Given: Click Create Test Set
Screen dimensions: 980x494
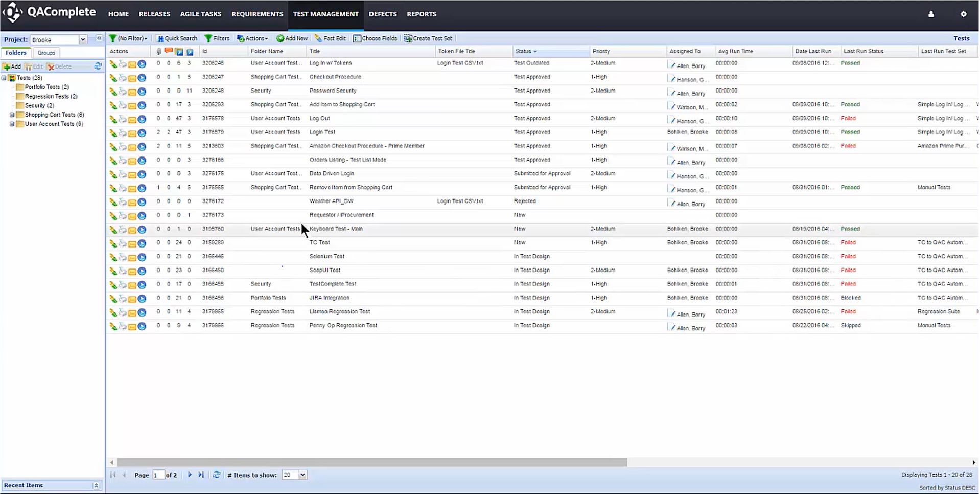Looking at the screenshot, I should click(428, 38).
